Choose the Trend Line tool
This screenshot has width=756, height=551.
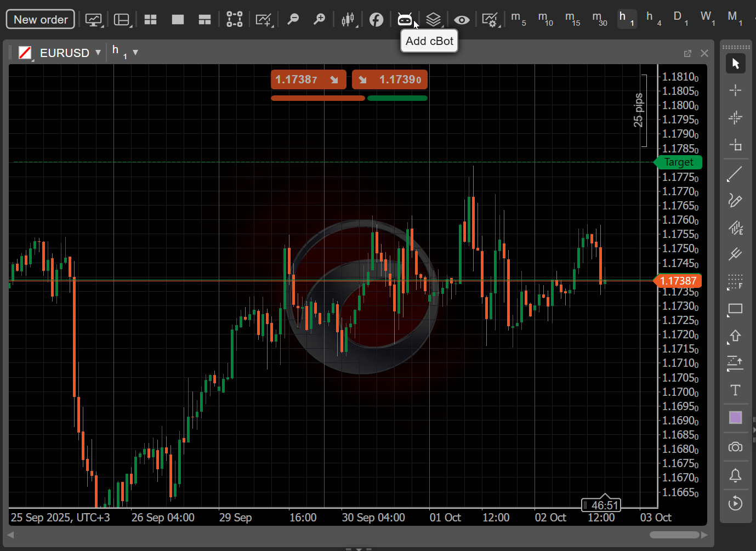click(736, 174)
